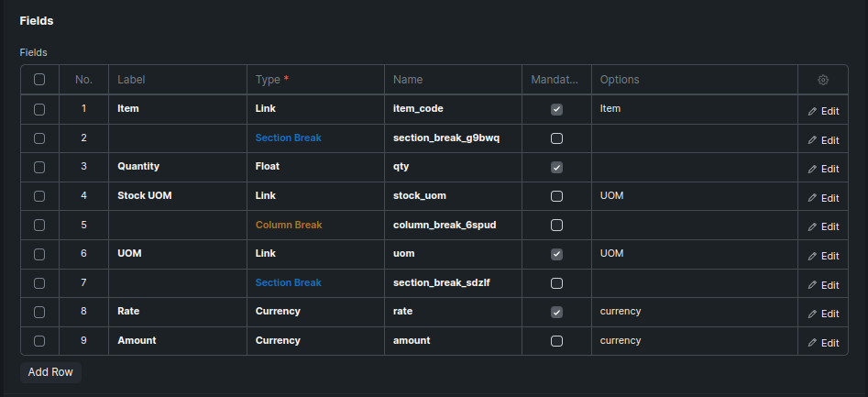
Task: Select the row checkbox for Quantity
Action: pos(39,167)
